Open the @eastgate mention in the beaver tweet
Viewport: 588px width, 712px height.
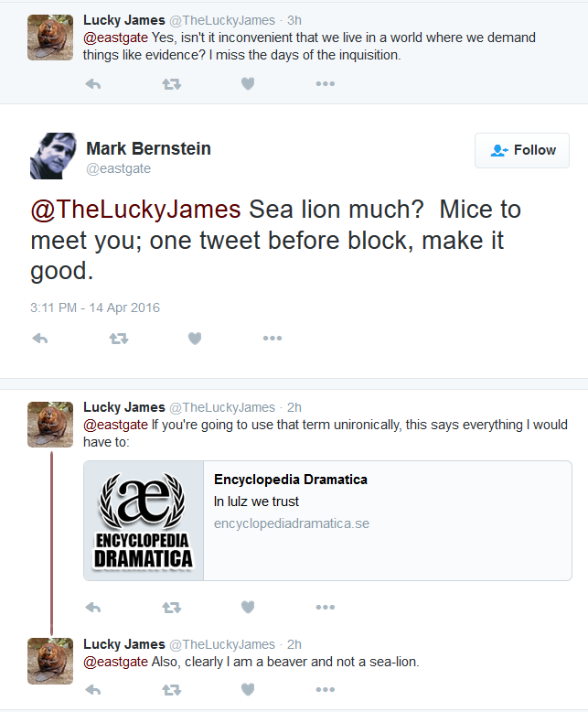pyautogui.click(x=115, y=662)
